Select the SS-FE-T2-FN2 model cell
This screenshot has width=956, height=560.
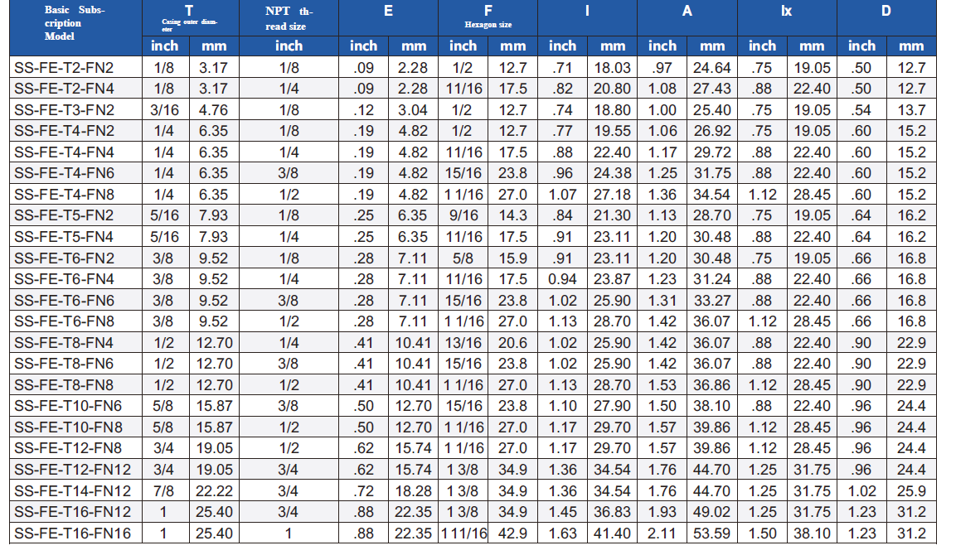click(65, 68)
